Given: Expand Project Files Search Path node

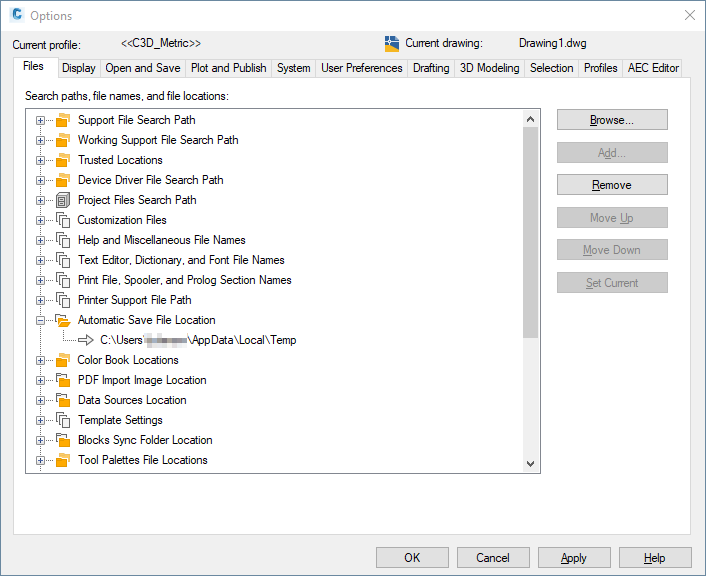Looking at the screenshot, I should click(41, 200).
